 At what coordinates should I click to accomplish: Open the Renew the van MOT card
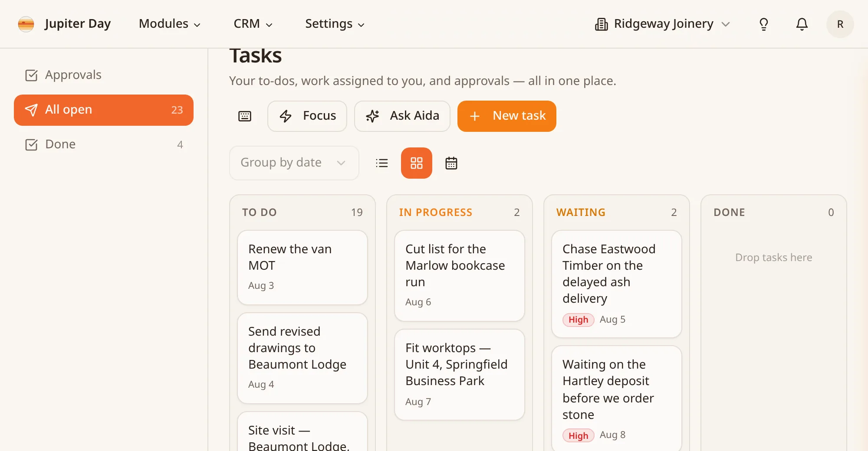click(302, 268)
